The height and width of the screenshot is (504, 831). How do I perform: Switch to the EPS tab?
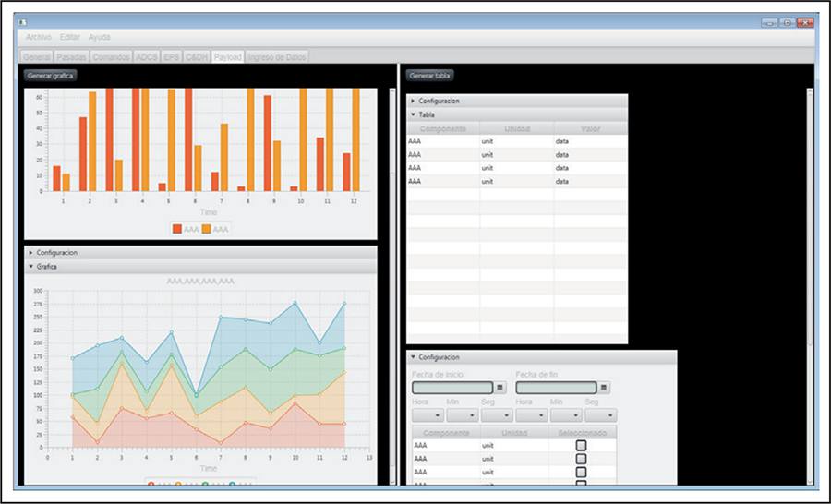point(172,56)
